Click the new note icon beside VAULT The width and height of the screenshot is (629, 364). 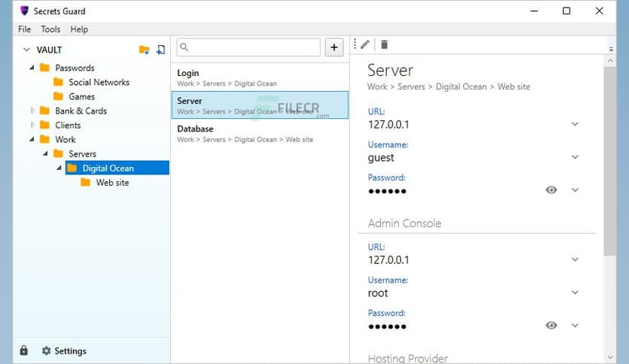pos(160,50)
